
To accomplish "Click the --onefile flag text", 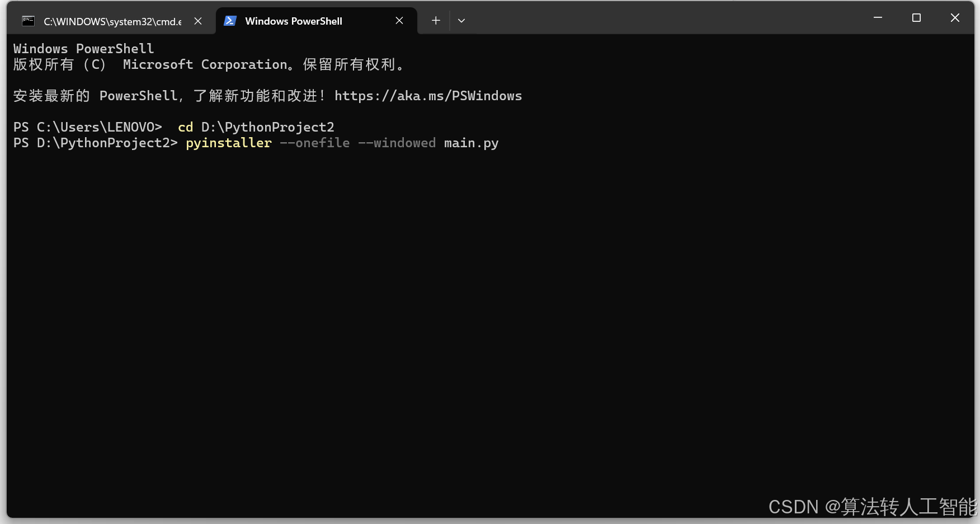I will click(315, 143).
